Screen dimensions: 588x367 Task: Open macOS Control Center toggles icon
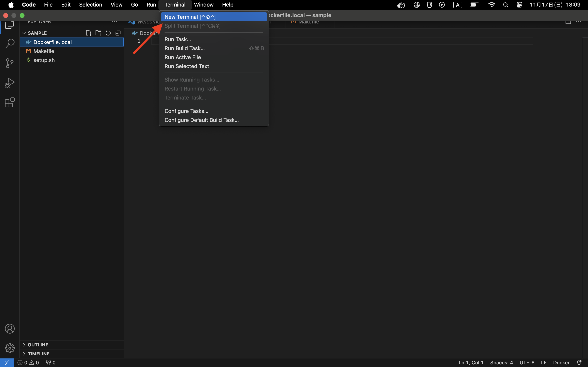point(519,5)
